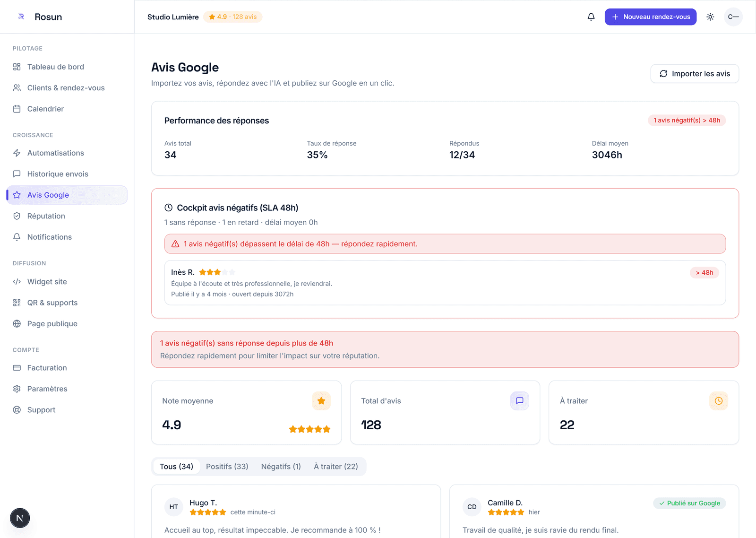The image size is (756, 538).
Task: Open the round N badge at bottom left
Action: (x=20, y=518)
